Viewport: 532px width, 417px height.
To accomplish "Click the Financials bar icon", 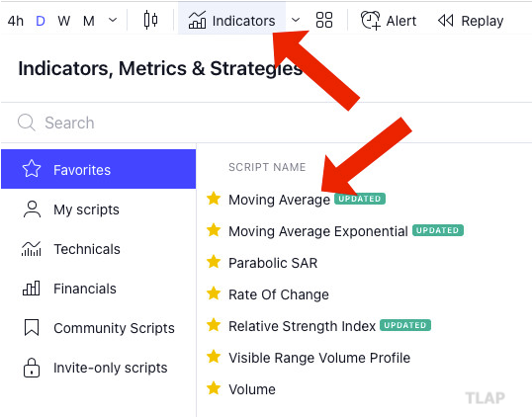I will [x=32, y=289].
